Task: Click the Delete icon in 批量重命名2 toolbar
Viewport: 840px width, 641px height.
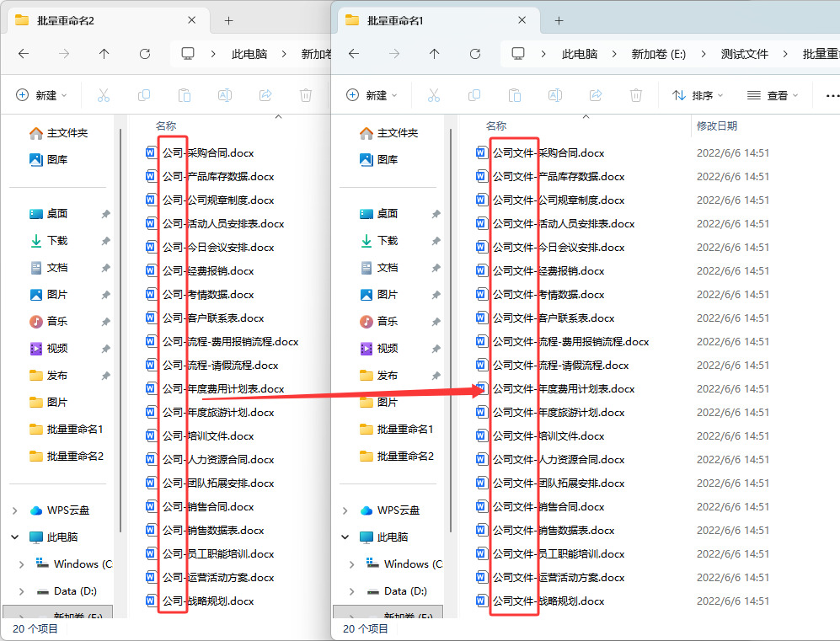Action: (306, 95)
